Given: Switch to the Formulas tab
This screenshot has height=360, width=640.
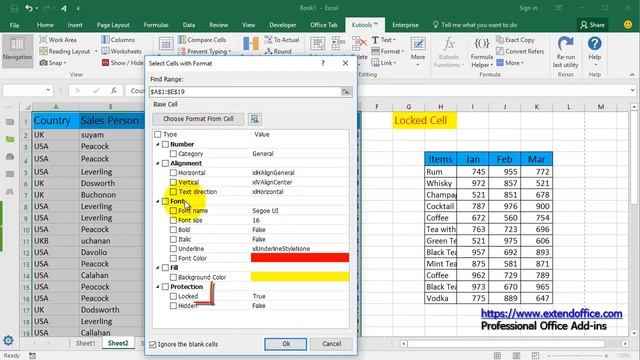Looking at the screenshot, I should (x=156, y=25).
